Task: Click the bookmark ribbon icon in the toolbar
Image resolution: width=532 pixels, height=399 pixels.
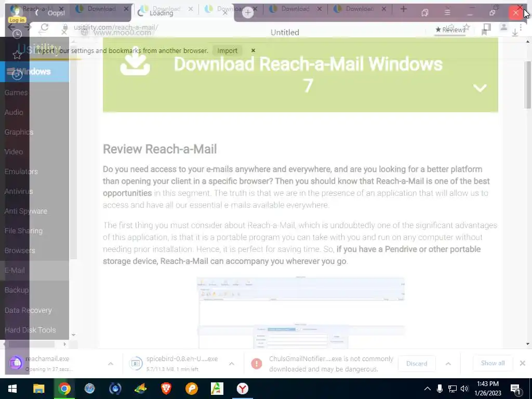Action: pyautogui.click(x=484, y=32)
